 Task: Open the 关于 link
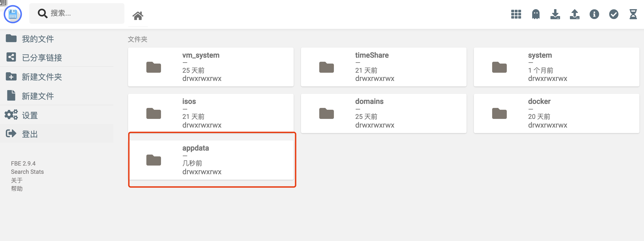pyautogui.click(x=17, y=180)
